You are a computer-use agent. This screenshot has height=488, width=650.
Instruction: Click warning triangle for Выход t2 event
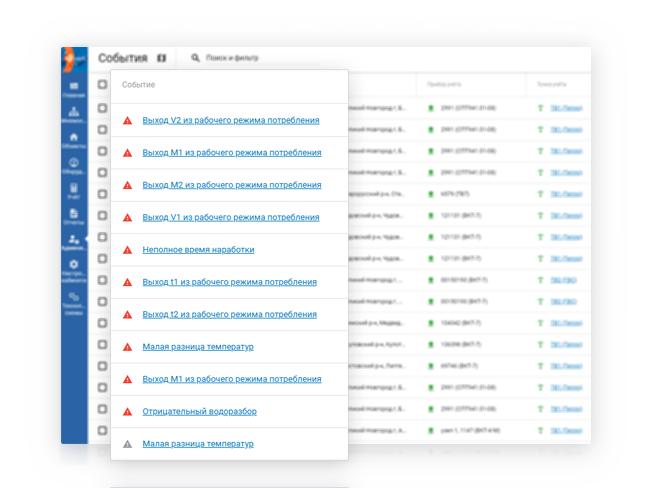[x=128, y=315]
